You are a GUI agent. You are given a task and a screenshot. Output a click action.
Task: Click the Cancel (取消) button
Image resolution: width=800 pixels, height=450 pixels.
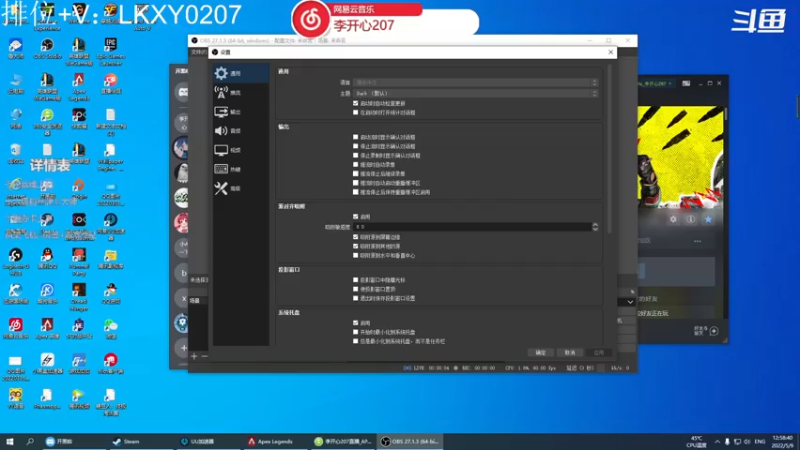(570, 353)
